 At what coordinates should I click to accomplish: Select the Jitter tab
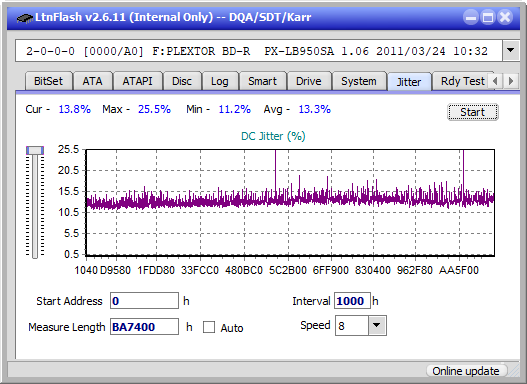pos(409,82)
